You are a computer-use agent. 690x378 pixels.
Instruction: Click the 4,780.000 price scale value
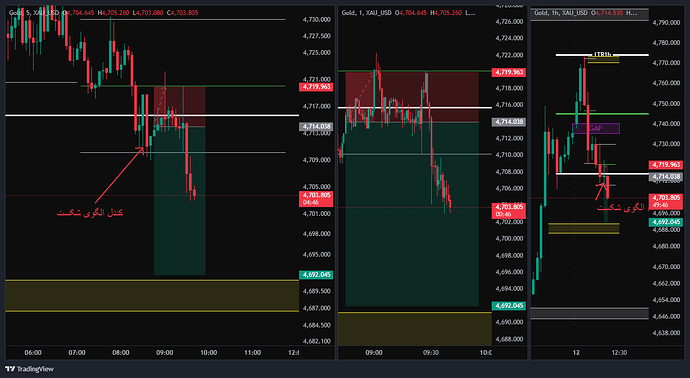click(666, 43)
